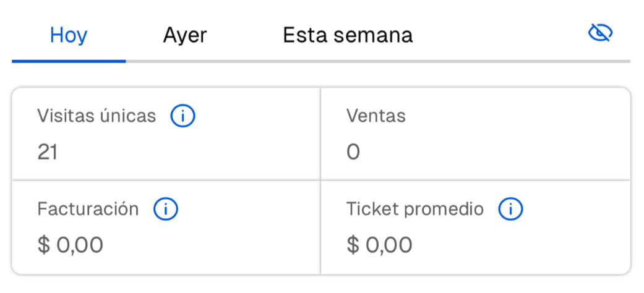Select the Facturación $ 0,00 amount
This screenshot has width=644, height=293.
pos(71,245)
